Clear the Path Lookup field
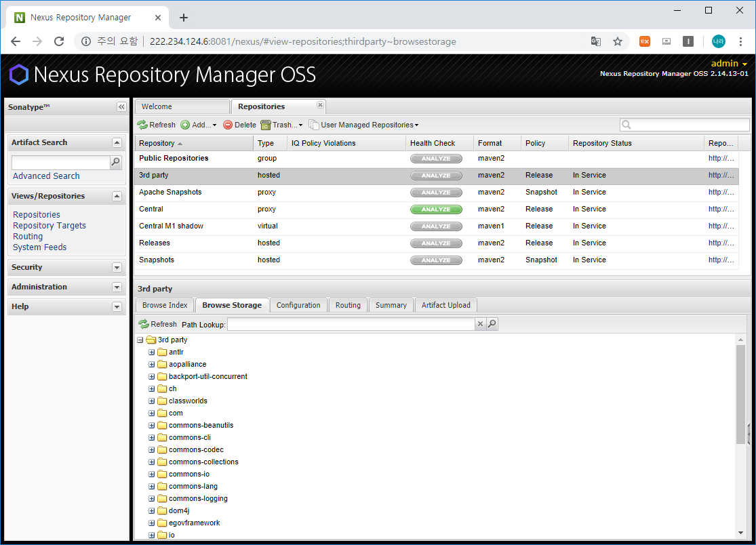Screen dimensions: 756x545 click(x=480, y=324)
